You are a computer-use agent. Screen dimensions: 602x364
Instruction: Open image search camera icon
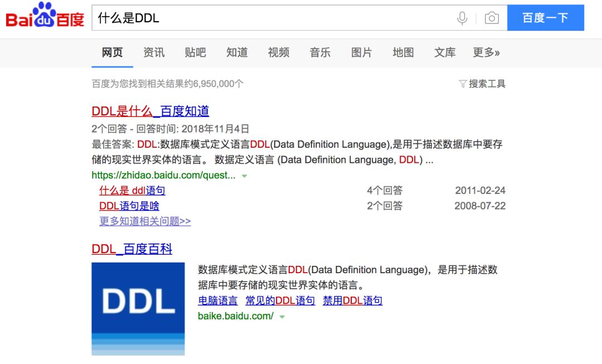point(492,18)
